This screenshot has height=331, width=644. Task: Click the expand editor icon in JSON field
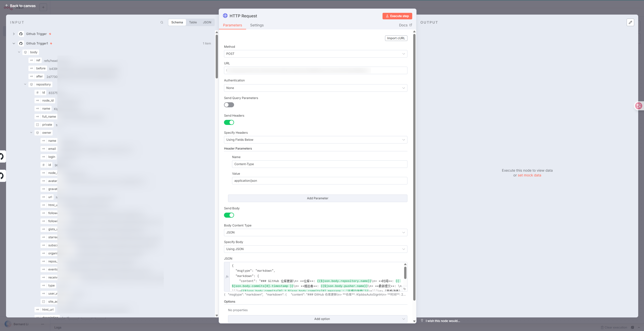[x=404, y=289]
